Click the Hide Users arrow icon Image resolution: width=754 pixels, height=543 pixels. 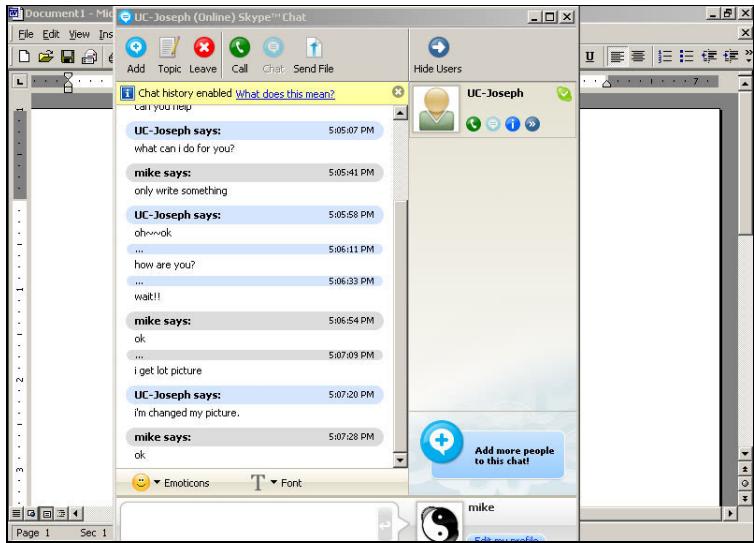click(x=438, y=48)
